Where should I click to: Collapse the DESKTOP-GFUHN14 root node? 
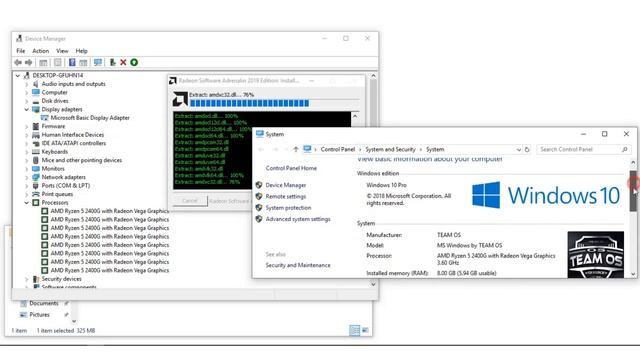point(18,76)
